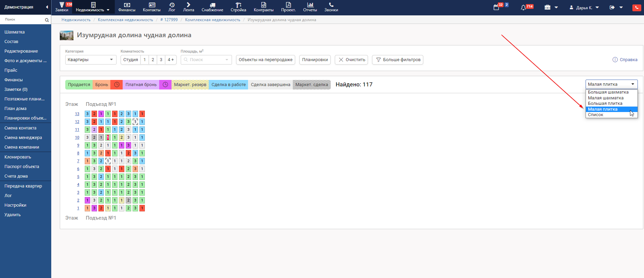Toggle the Маркет. резерв status filter
The width and height of the screenshot is (644, 278).
tap(190, 85)
